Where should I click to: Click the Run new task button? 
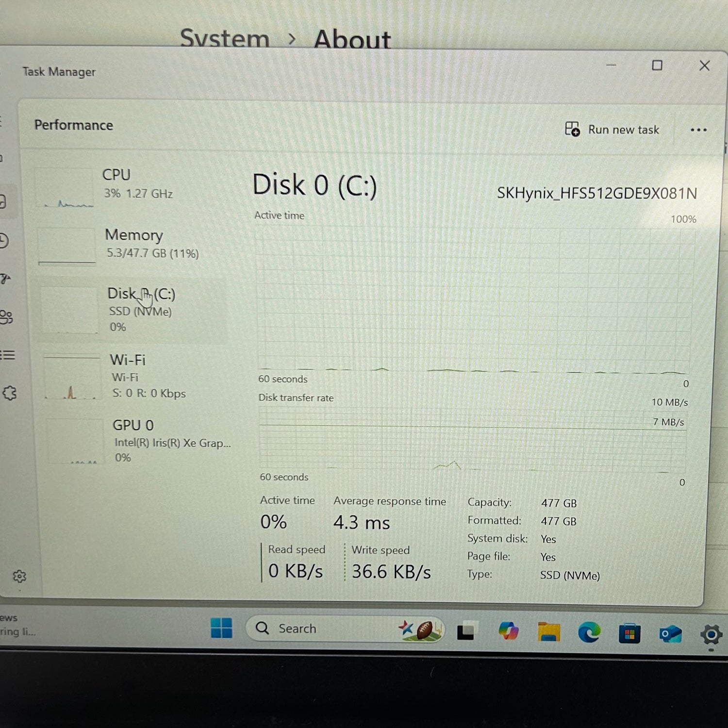(612, 130)
